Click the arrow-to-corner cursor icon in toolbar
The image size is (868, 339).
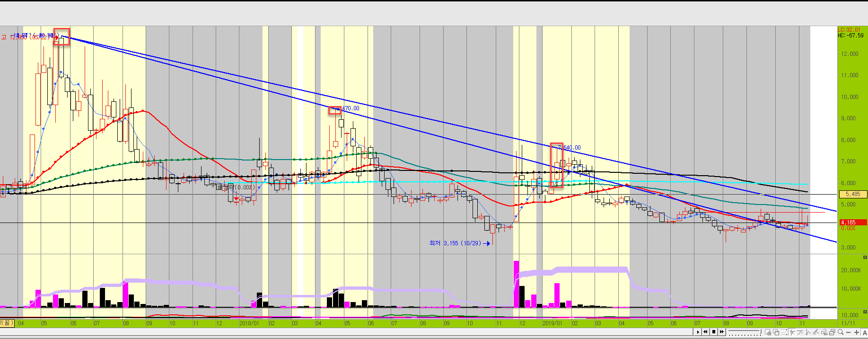click(x=792, y=332)
